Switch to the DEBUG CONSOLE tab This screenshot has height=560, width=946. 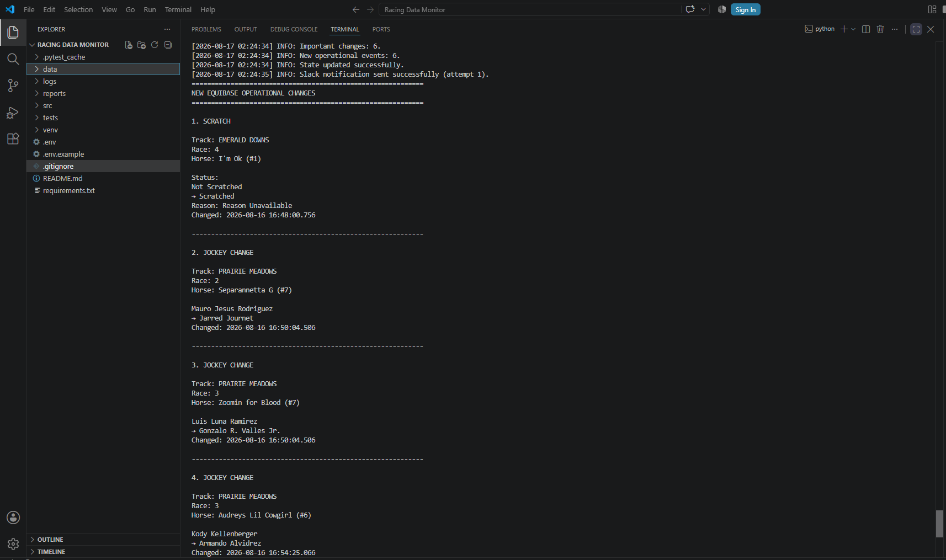point(294,29)
